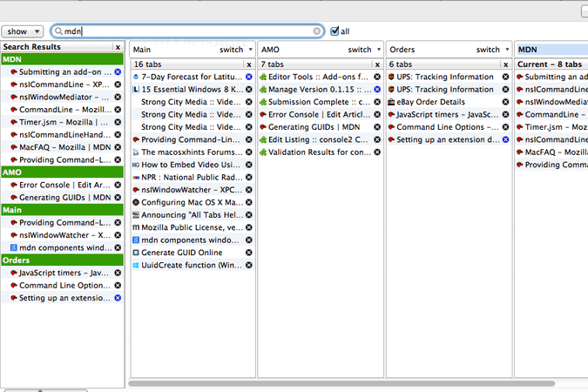Close the 'Manage Version 0.1.15' tab
Screen dimensions: 588x392
coord(377,89)
